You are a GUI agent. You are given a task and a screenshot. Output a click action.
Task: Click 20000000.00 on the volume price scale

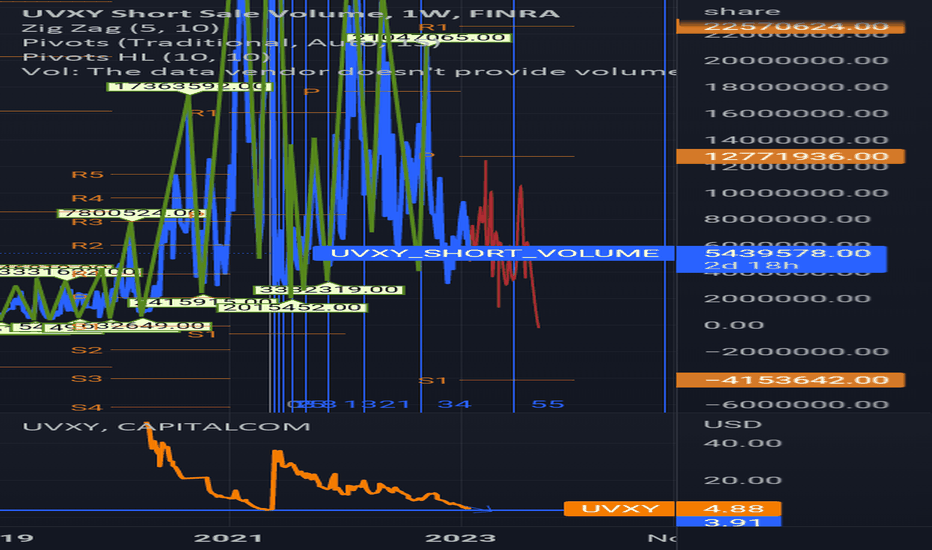(796, 60)
